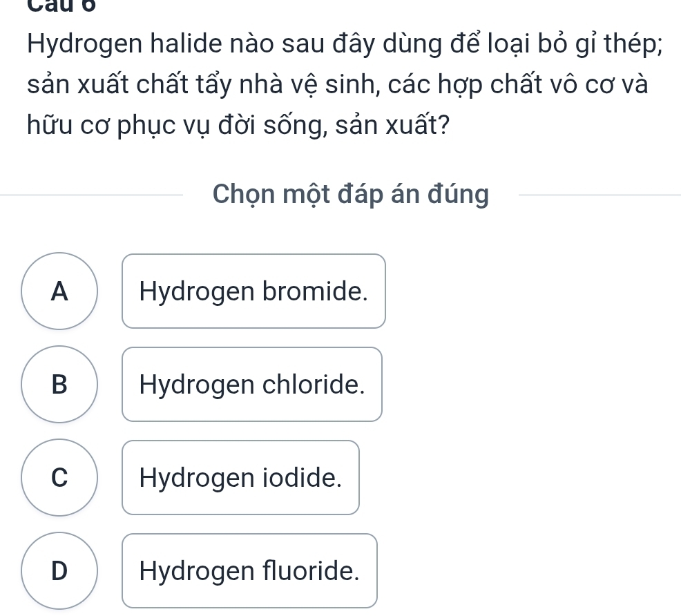
Task: Click the divider line right of 'đáp án đúng'
Action: click(x=598, y=196)
